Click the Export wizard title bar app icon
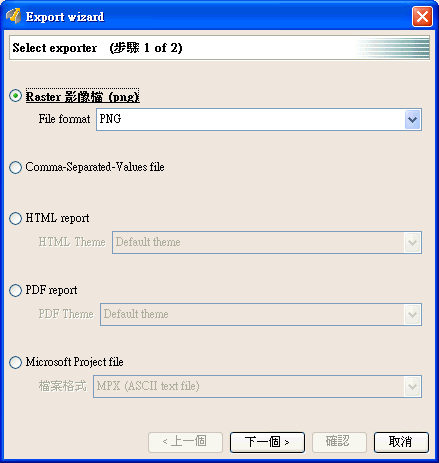This screenshot has height=463, width=439. [14, 16]
